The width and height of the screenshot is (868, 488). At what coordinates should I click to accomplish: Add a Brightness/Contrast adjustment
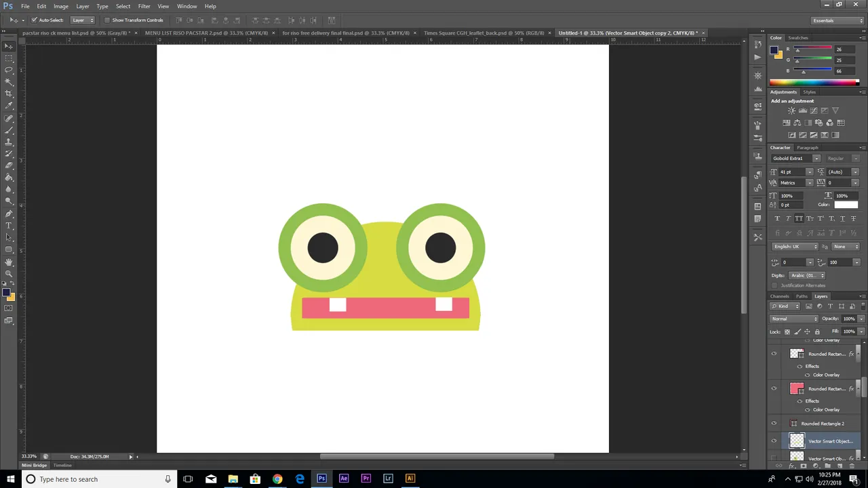click(x=791, y=110)
